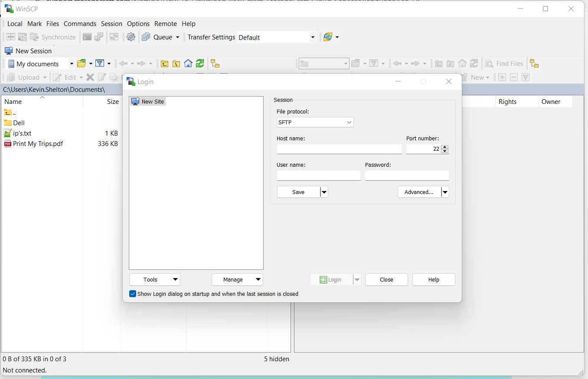
Task: Click the red X delete icon
Action: [x=90, y=77]
